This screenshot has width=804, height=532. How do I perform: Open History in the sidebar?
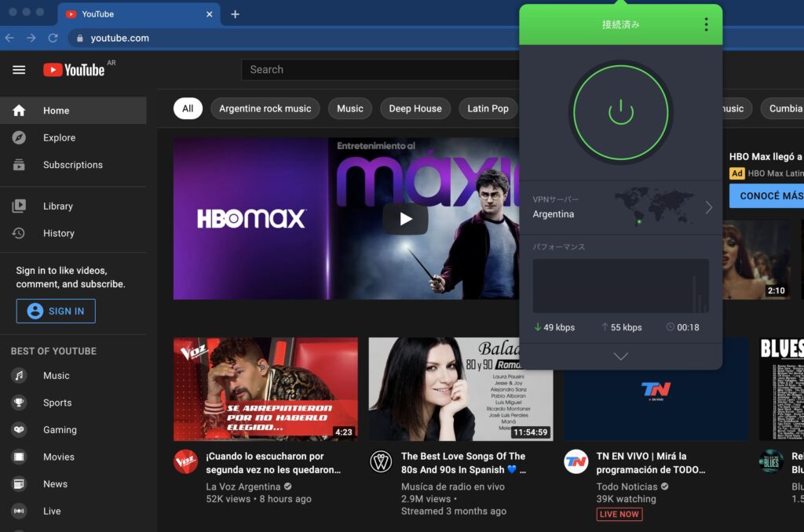(73, 233)
